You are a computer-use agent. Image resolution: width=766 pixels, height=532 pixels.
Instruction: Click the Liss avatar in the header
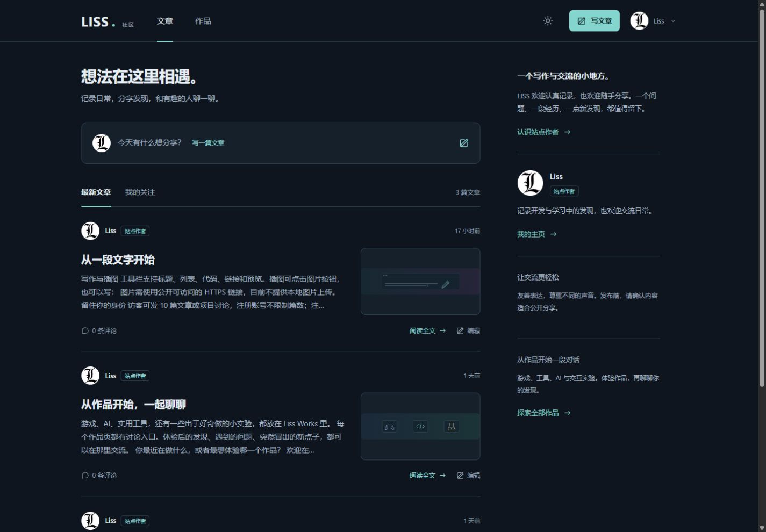639,21
